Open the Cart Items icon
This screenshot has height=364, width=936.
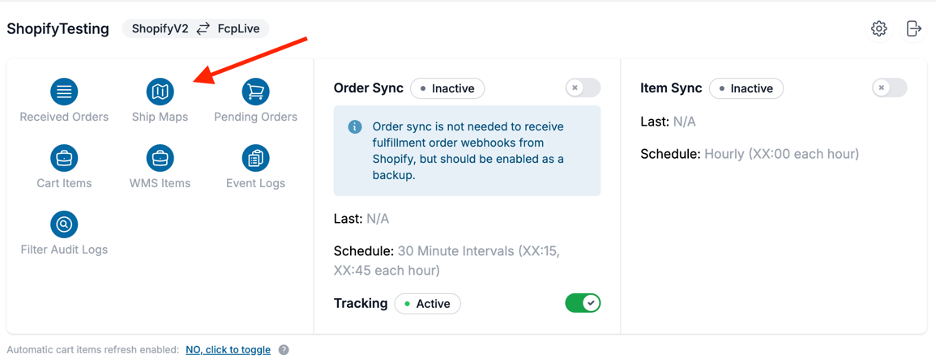[x=64, y=158]
